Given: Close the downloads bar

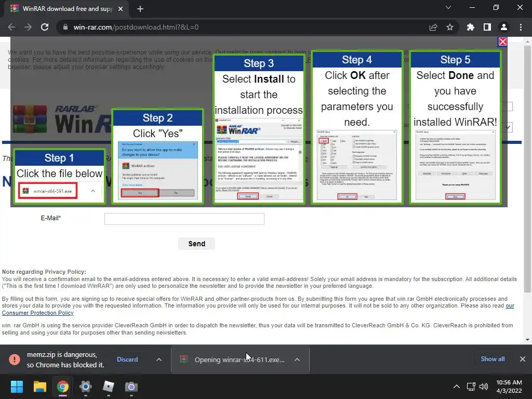Looking at the screenshot, I should (x=523, y=359).
